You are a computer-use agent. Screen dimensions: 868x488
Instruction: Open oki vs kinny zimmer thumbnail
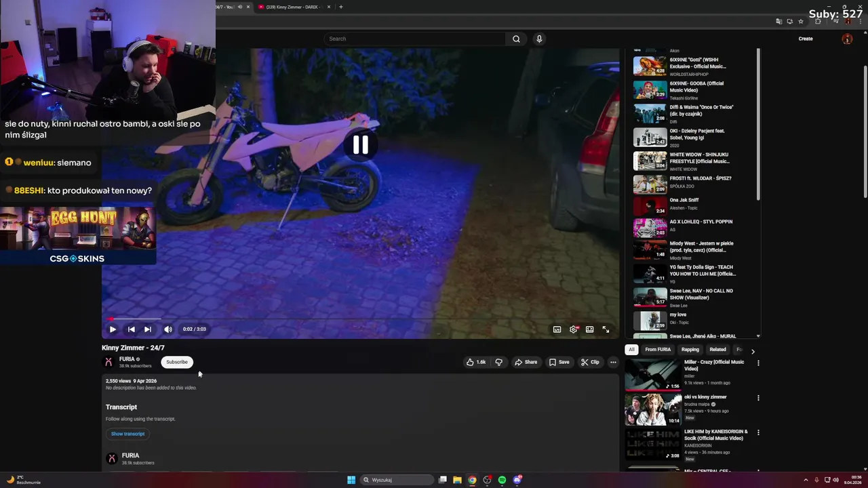[x=653, y=409]
